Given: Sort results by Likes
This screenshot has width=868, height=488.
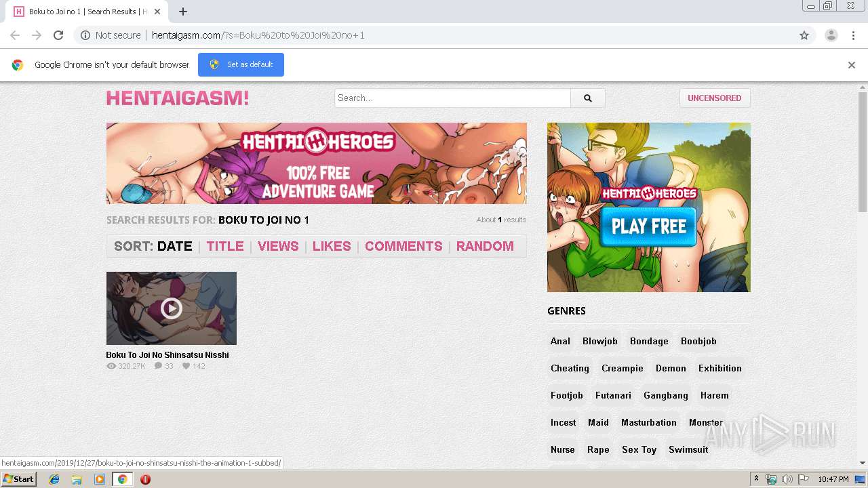Looking at the screenshot, I should click(x=332, y=246).
